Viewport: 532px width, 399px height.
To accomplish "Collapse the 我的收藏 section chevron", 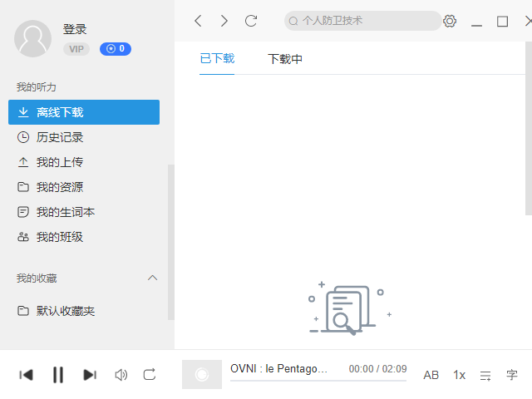I will click(153, 278).
